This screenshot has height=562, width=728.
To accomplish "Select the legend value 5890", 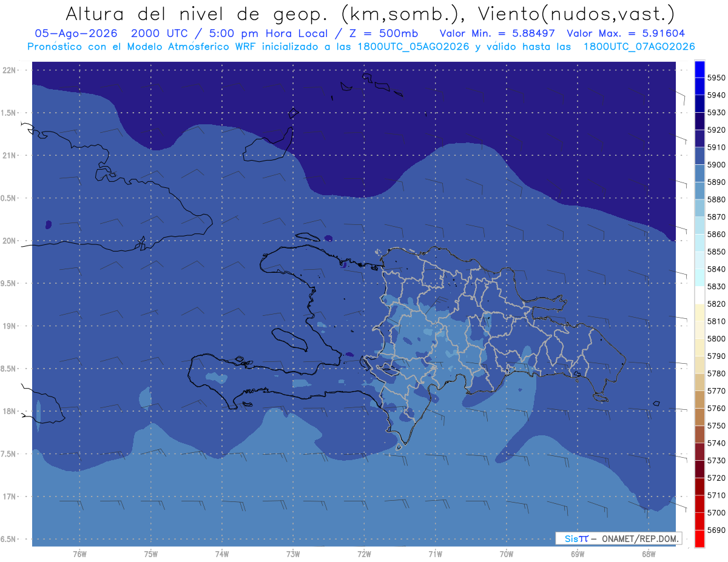I will (716, 182).
